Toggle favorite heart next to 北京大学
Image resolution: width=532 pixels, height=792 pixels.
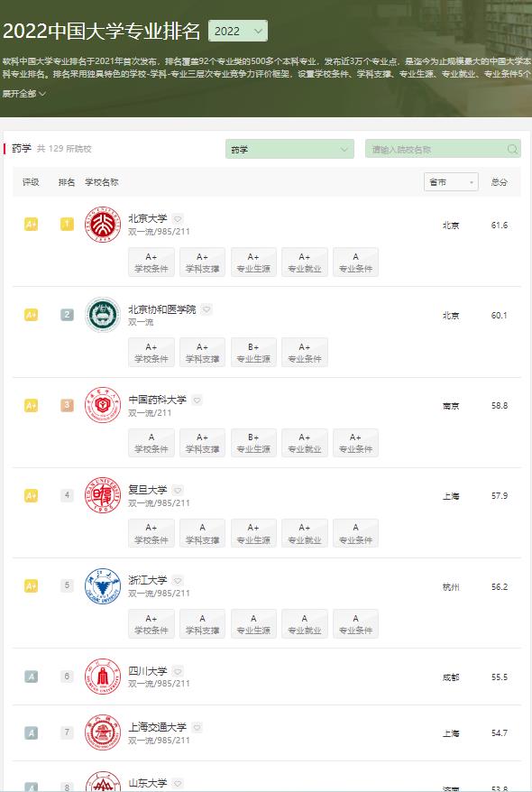point(178,218)
